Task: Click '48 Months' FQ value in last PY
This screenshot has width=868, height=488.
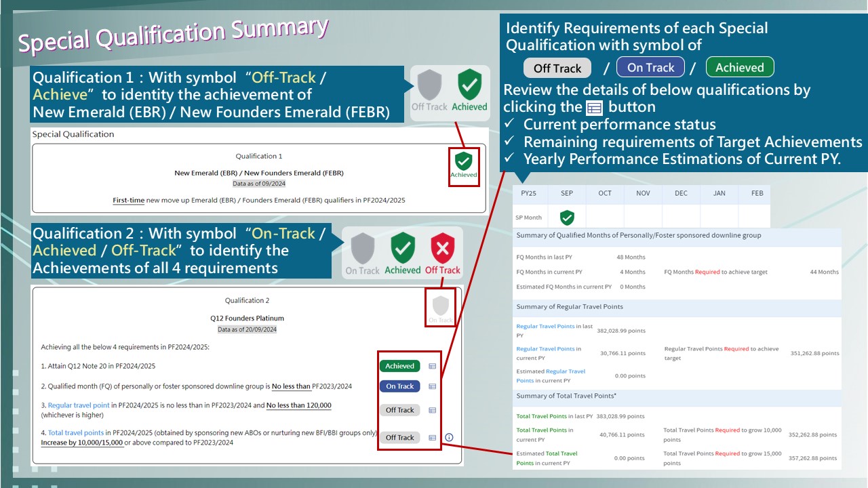Action: click(x=631, y=258)
